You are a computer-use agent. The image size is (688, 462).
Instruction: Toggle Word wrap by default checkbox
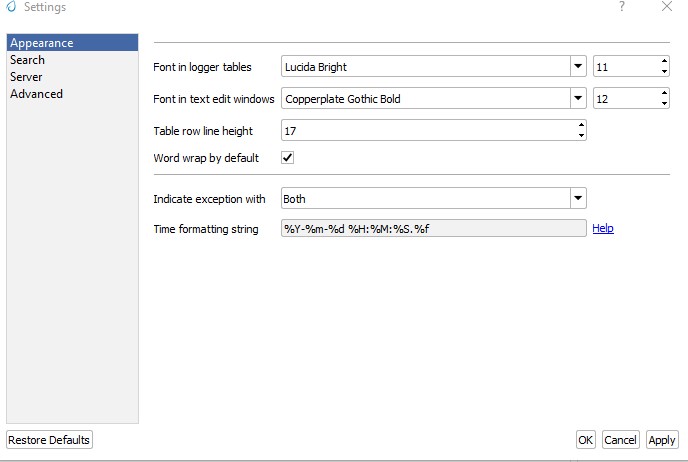click(x=288, y=158)
